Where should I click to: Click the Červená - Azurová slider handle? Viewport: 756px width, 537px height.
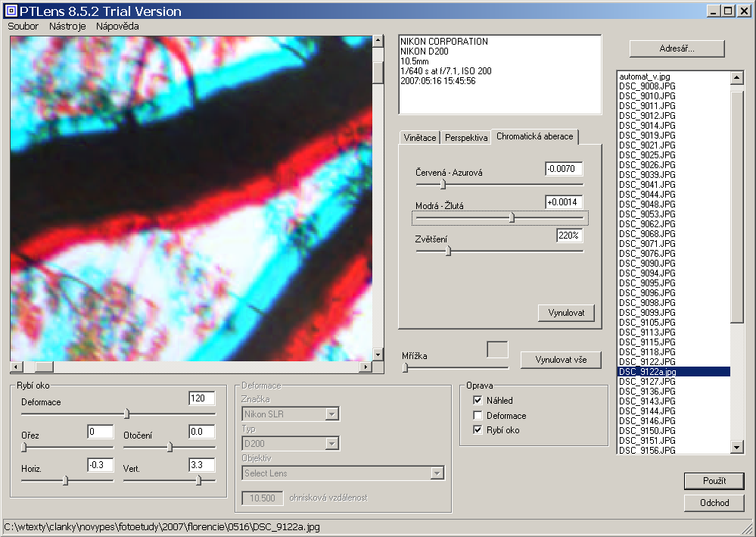pos(443,183)
